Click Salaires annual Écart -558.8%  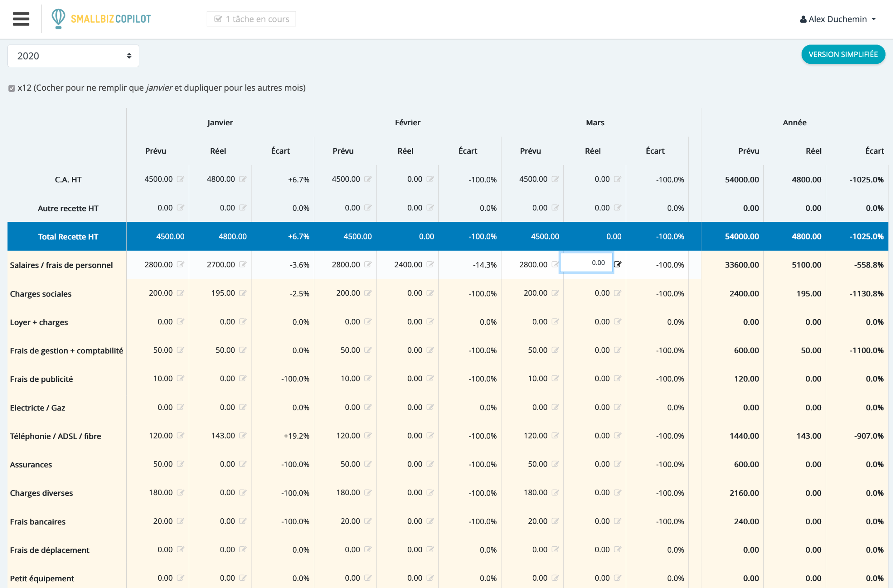(x=869, y=265)
